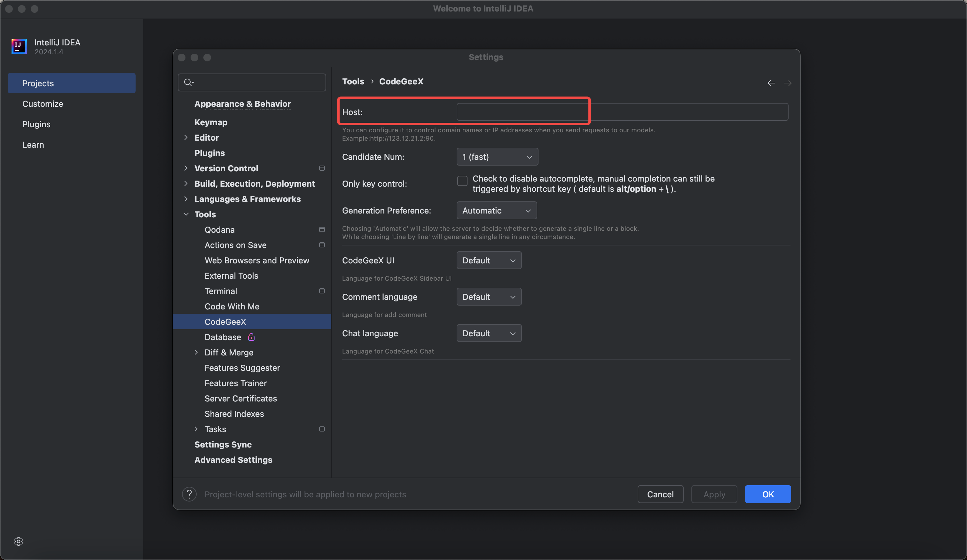The height and width of the screenshot is (560, 967).
Task: Select Web Browsers and Preview
Action: (257, 260)
